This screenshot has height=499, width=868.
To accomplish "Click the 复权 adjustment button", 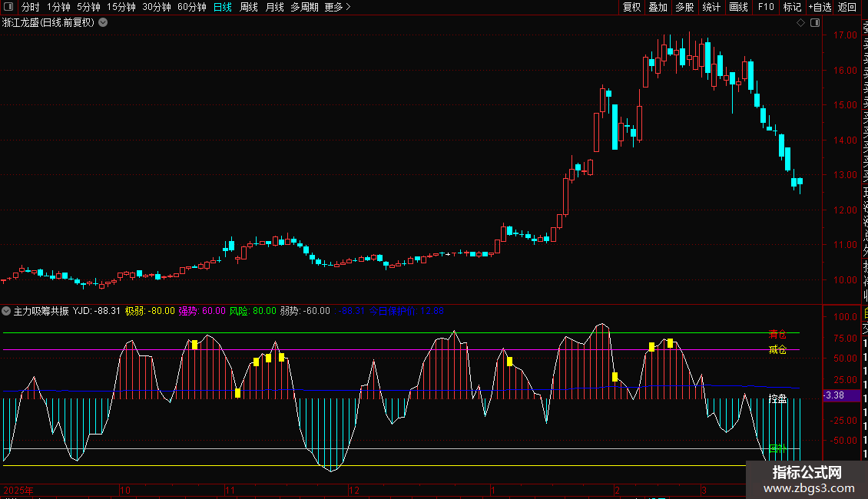I will tap(631, 8).
